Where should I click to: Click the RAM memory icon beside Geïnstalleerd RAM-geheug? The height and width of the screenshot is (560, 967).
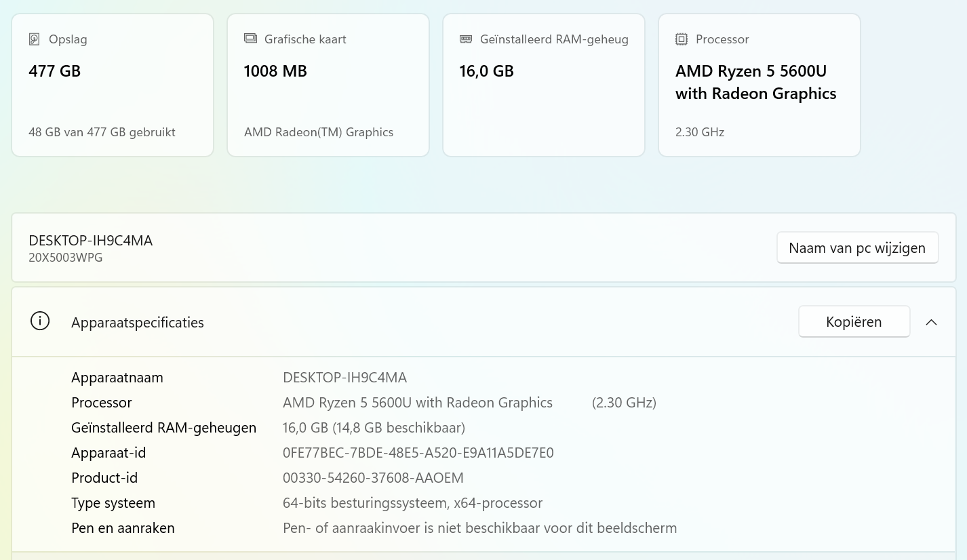466,39
